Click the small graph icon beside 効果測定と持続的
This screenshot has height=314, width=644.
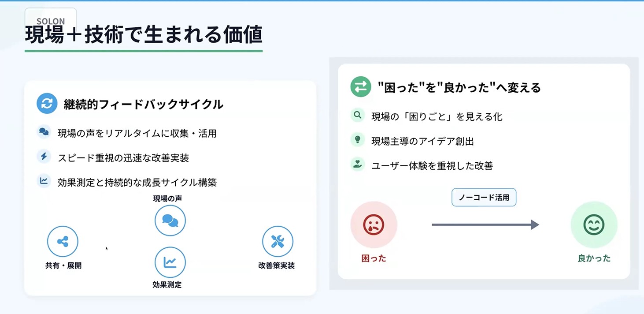click(44, 181)
